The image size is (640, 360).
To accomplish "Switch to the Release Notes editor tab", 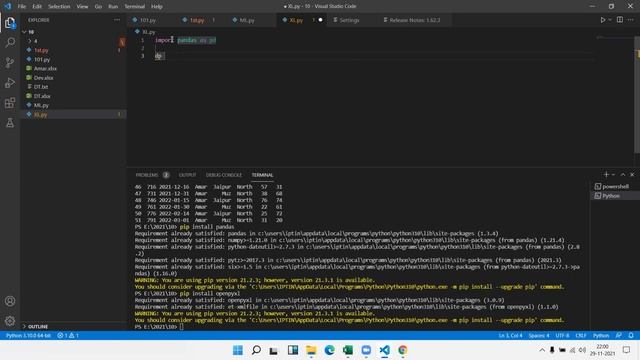I will point(415,20).
